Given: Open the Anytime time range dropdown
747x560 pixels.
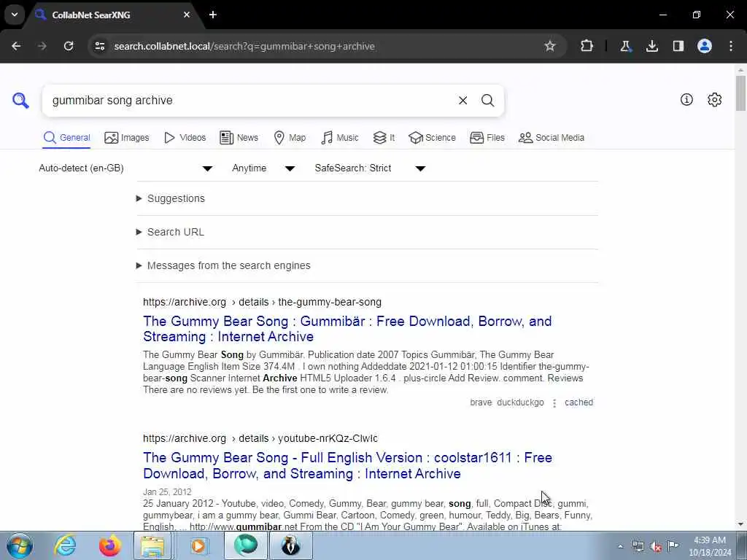Looking at the screenshot, I should tap(263, 168).
